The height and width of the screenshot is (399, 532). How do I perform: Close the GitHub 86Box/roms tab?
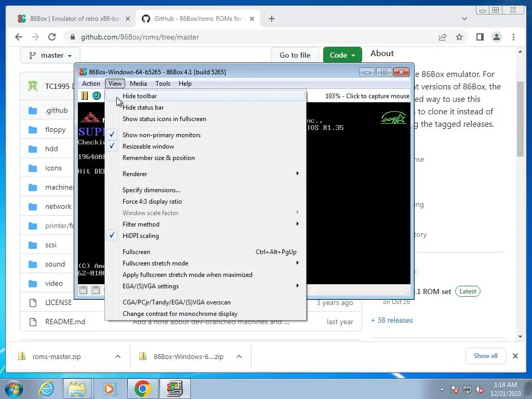pos(252,19)
